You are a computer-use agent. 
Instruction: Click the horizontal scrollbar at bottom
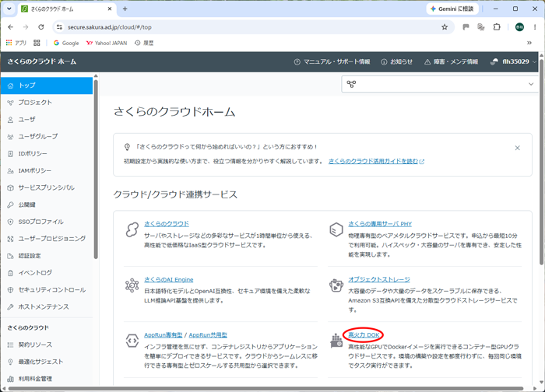point(266,388)
